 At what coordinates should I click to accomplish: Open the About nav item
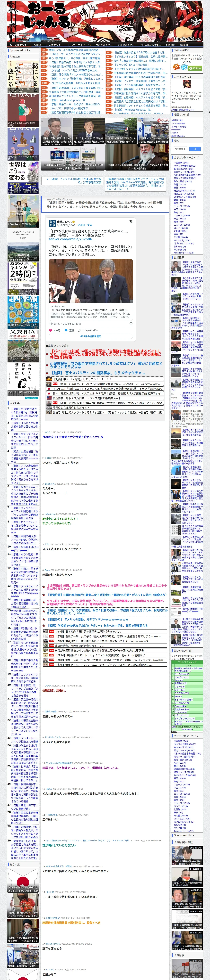[x=37, y=45]
